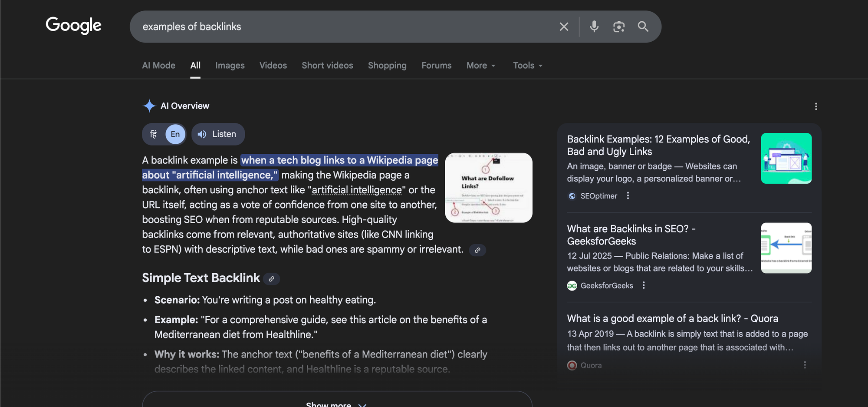Click the Google logo to return home
Image resolution: width=868 pixels, height=407 pixels.
coord(73,26)
